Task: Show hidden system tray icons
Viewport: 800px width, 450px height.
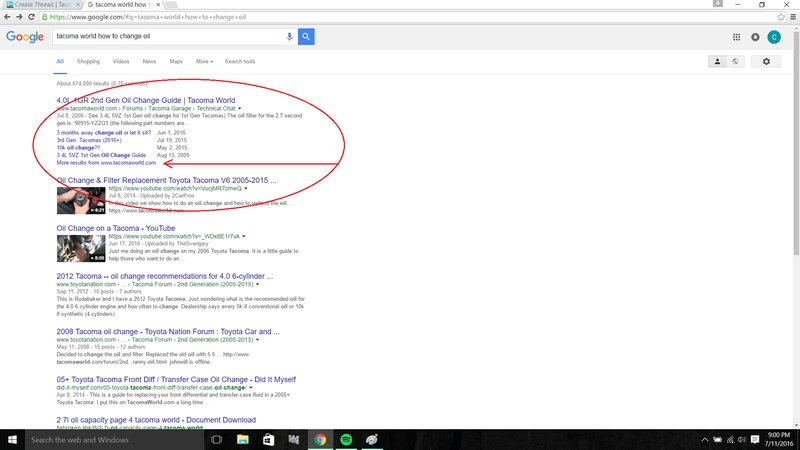Action: pyautogui.click(x=705, y=440)
